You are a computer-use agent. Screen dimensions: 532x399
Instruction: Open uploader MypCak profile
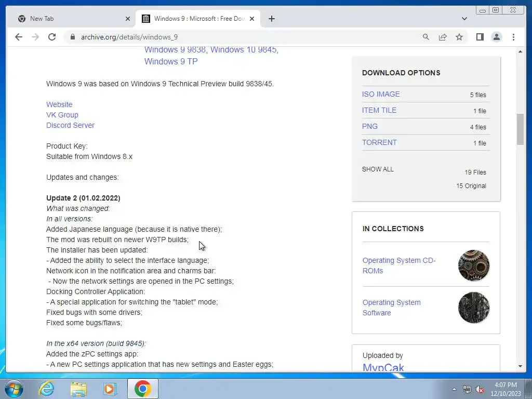[x=383, y=367]
